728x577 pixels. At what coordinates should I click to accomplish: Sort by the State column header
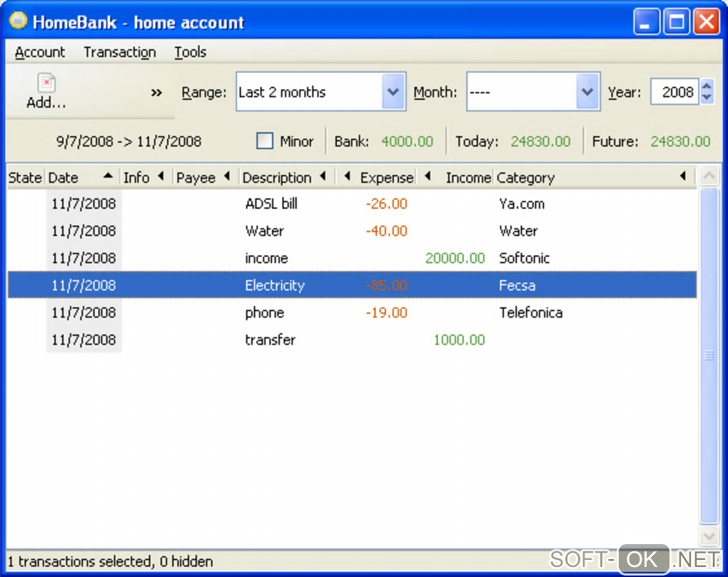(x=26, y=178)
